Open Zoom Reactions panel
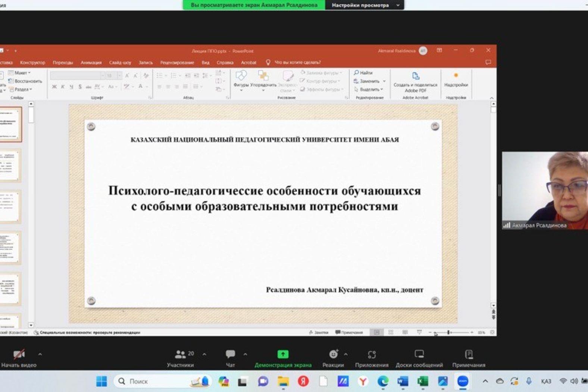 tap(333, 355)
